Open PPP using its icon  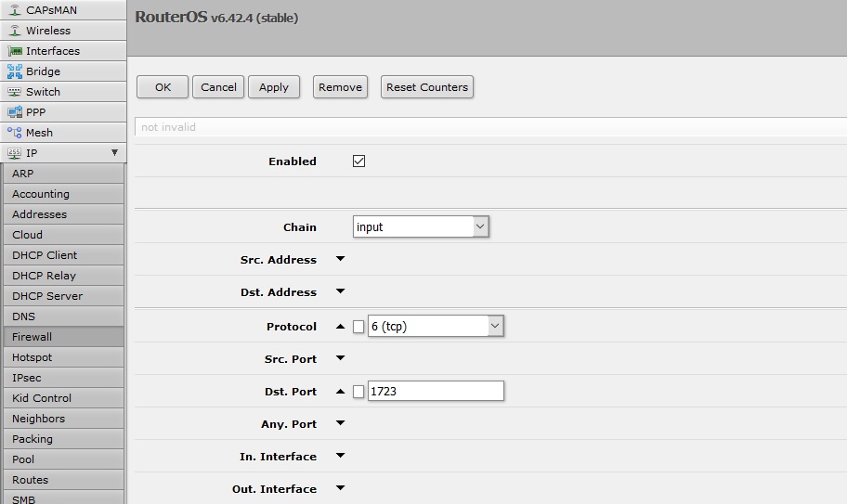(15, 112)
